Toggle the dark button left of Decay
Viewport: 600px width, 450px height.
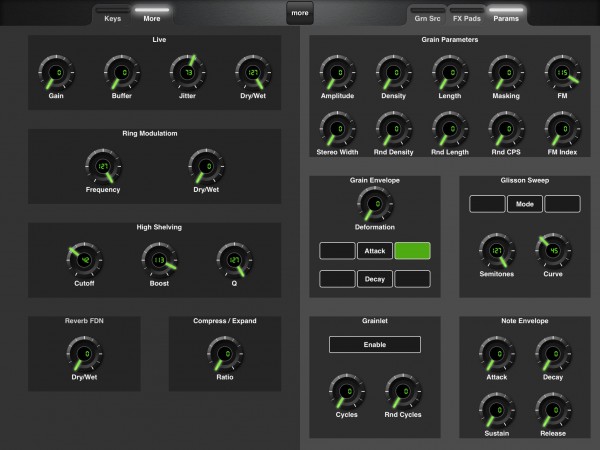(337, 279)
